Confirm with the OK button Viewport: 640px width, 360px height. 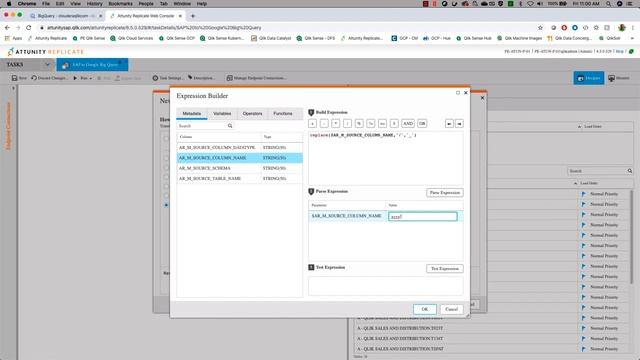tap(424, 309)
